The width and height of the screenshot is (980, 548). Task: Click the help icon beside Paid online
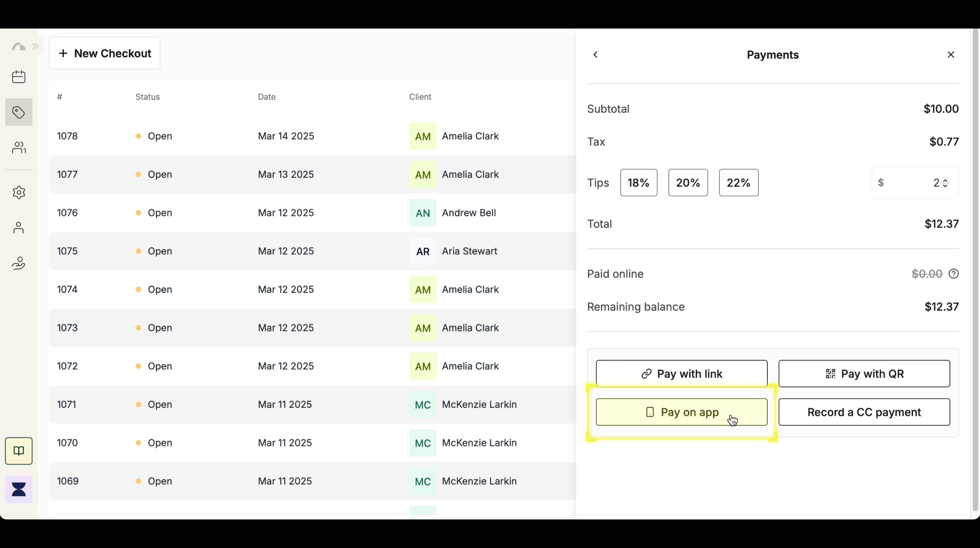tap(953, 274)
